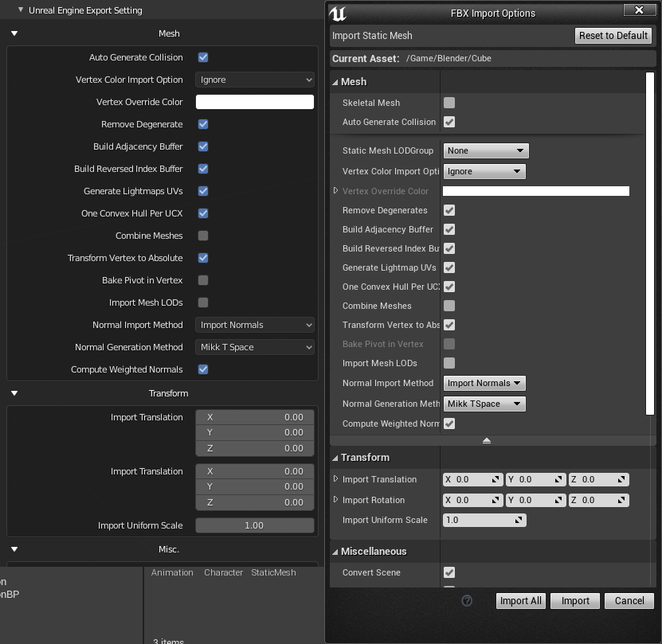Enable the Import Mesh LODs checkbox

[449, 363]
